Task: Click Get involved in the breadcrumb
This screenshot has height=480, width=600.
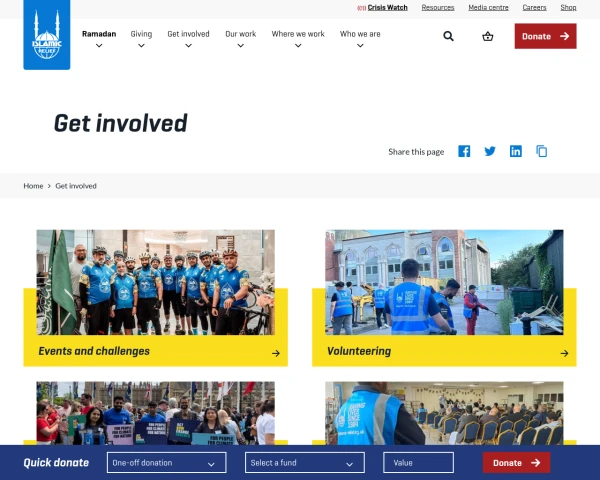Action: click(x=76, y=186)
